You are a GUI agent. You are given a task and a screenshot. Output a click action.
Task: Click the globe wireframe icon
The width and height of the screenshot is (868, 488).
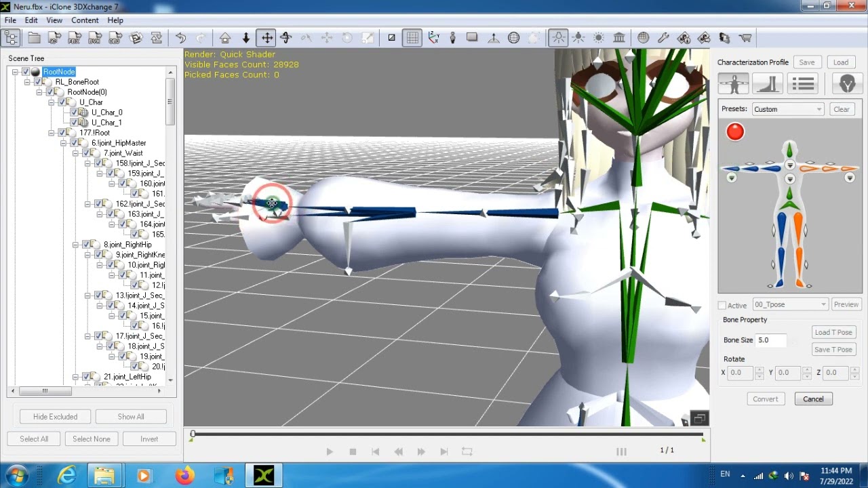[513, 38]
